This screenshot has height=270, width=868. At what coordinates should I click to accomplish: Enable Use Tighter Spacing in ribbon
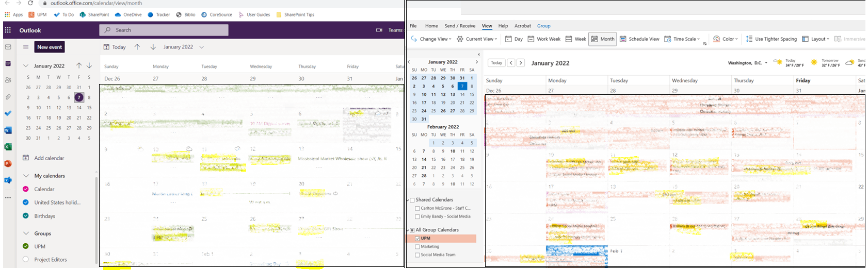pos(771,39)
